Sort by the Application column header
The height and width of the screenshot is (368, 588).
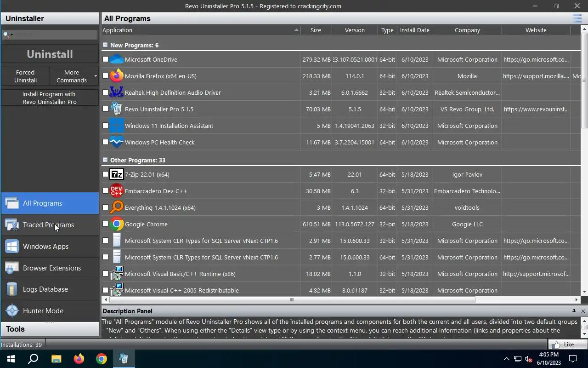coord(201,30)
